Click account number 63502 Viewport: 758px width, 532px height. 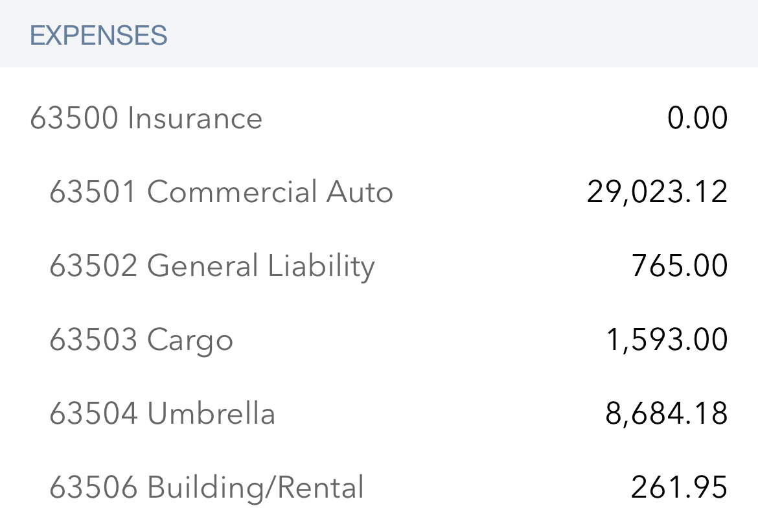94,266
